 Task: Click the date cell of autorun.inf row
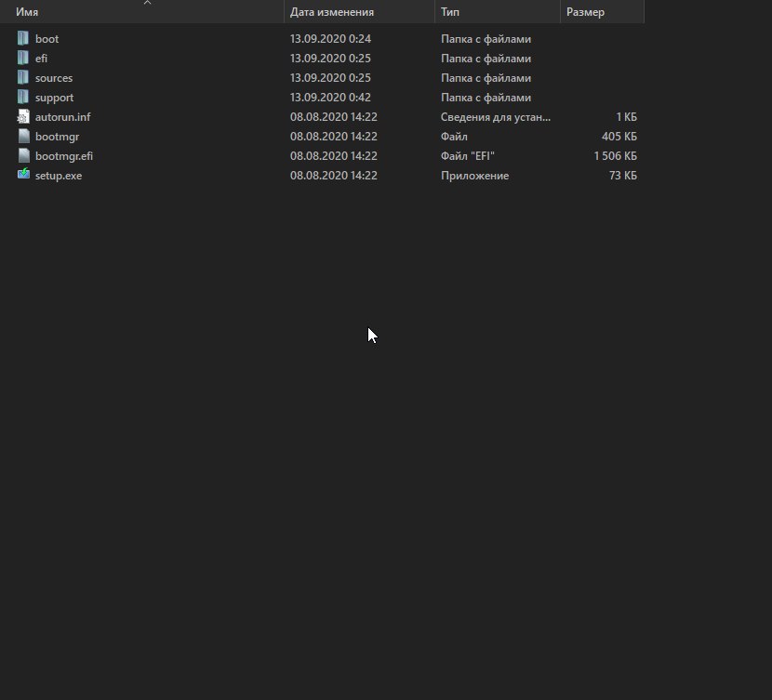[x=333, y=117]
